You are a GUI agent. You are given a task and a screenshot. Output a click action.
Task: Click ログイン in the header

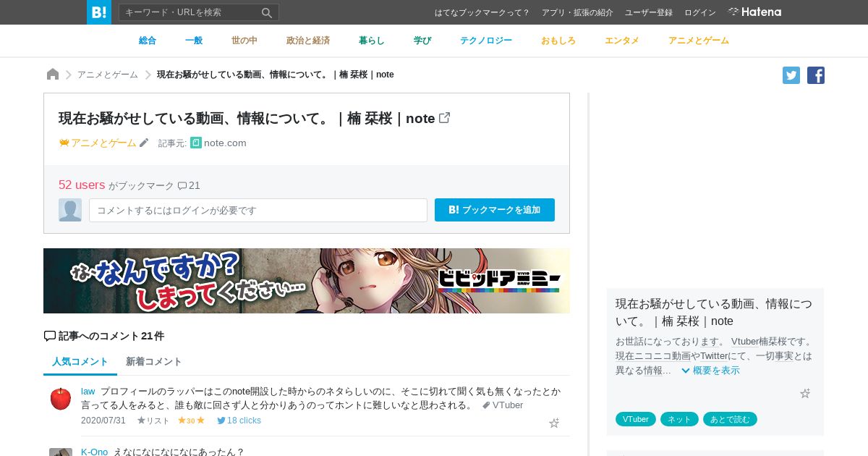[700, 13]
